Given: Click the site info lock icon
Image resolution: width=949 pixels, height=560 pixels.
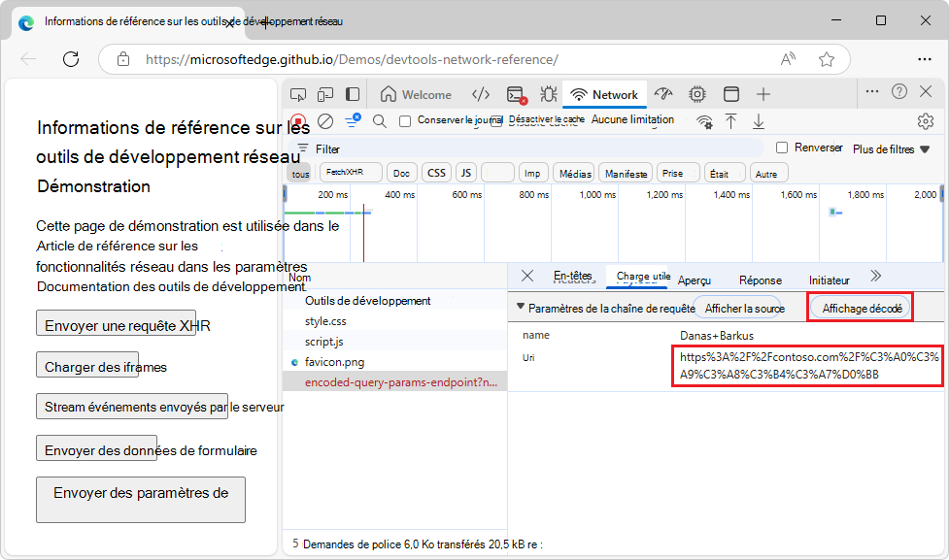Looking at the screenshot, I should pos(123,59).
